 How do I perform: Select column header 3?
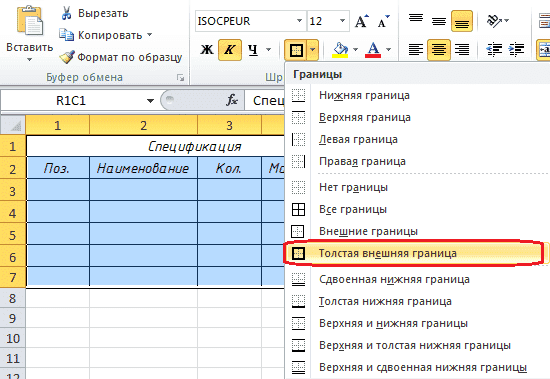229,125
